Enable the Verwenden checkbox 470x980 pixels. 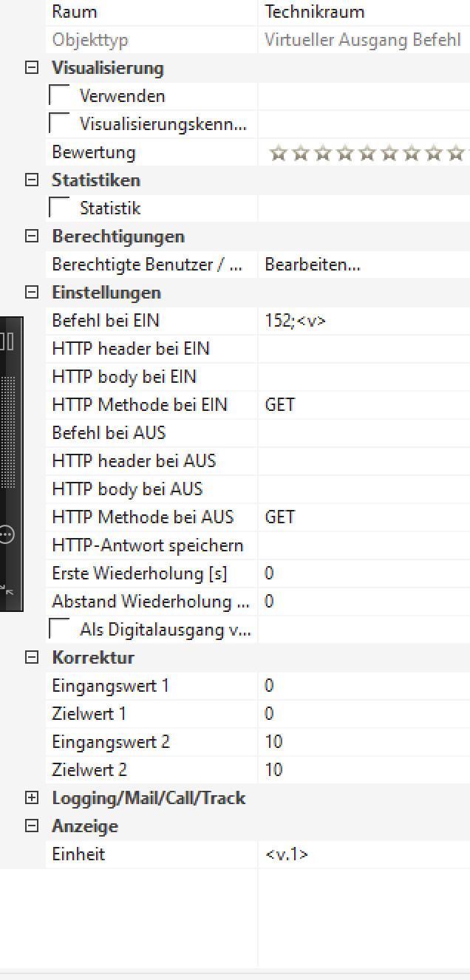[59, 96]
